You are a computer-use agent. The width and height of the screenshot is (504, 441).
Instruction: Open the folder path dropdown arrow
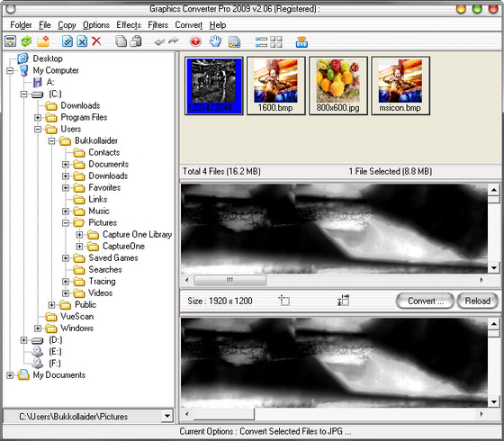167,416
